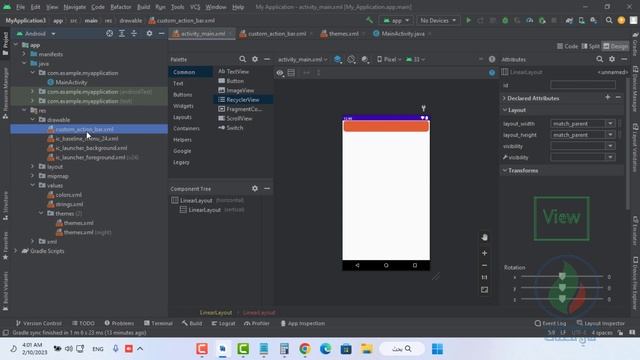
Task: Open the app run configuration dropdown
Action: click(396, 20)
